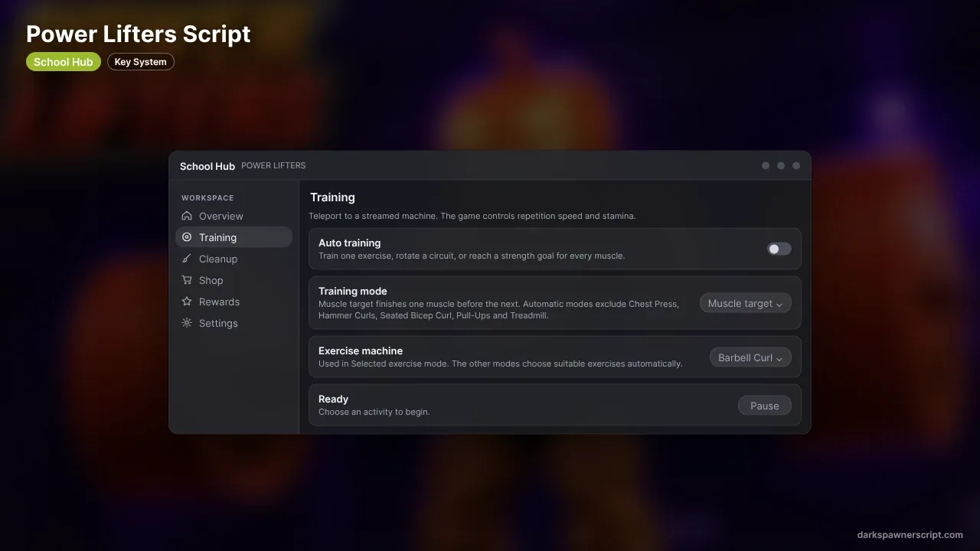Click the "Power Lifters Script" title
The image size is (980, 551).
139,34
